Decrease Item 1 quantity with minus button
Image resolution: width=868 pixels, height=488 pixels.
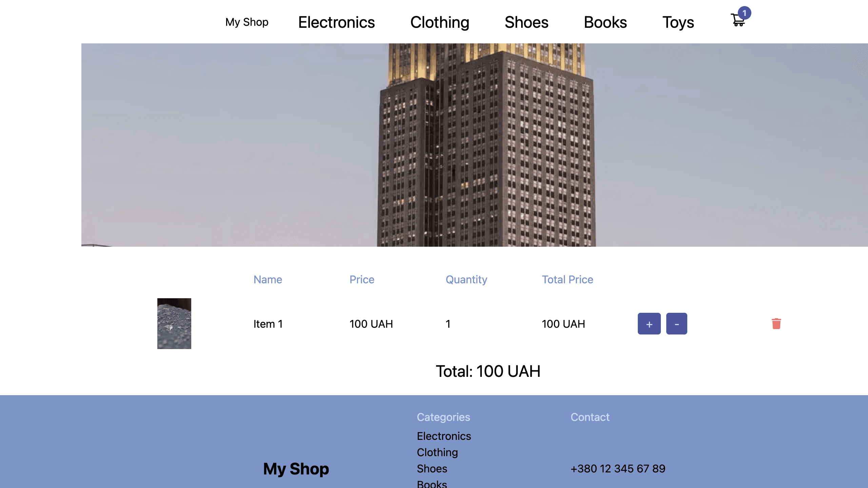click(676, 324)
